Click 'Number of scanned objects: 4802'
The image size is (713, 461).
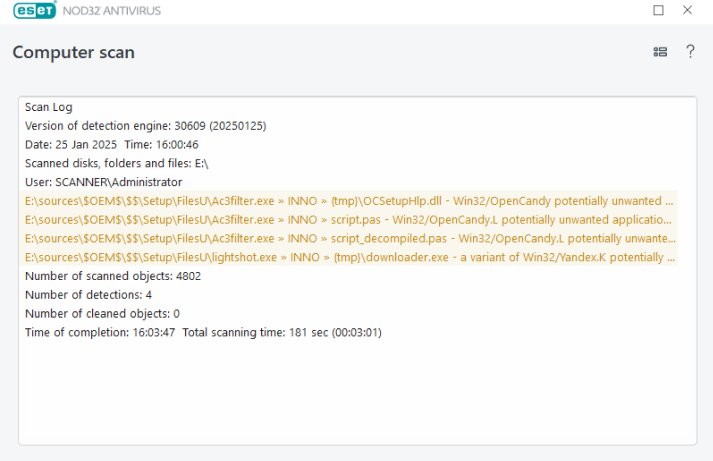click(113, 276)
